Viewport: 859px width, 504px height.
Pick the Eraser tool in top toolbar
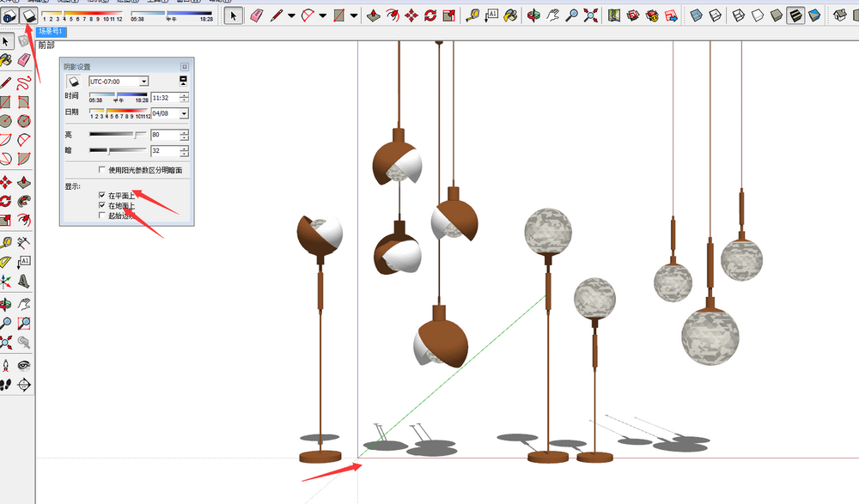coord(256,16)
